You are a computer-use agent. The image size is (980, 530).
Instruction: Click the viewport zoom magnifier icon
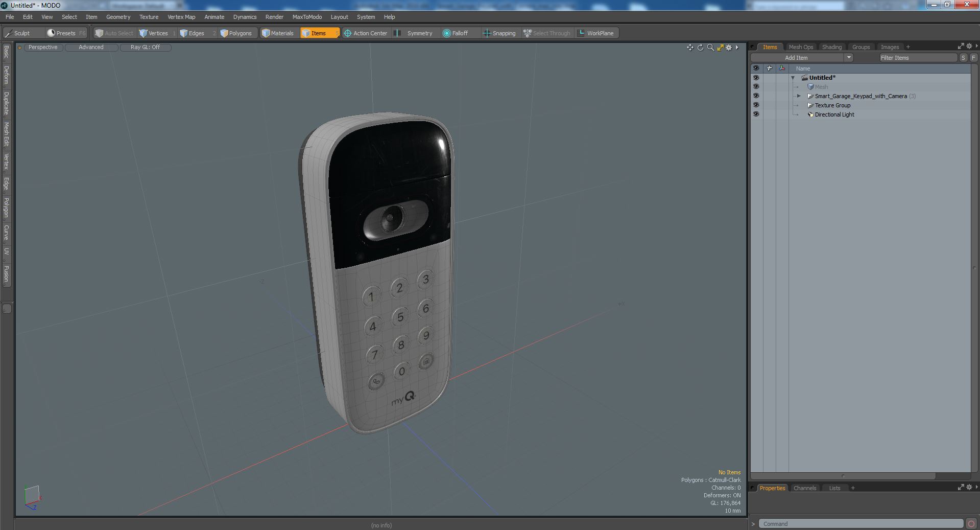point(710,48)
